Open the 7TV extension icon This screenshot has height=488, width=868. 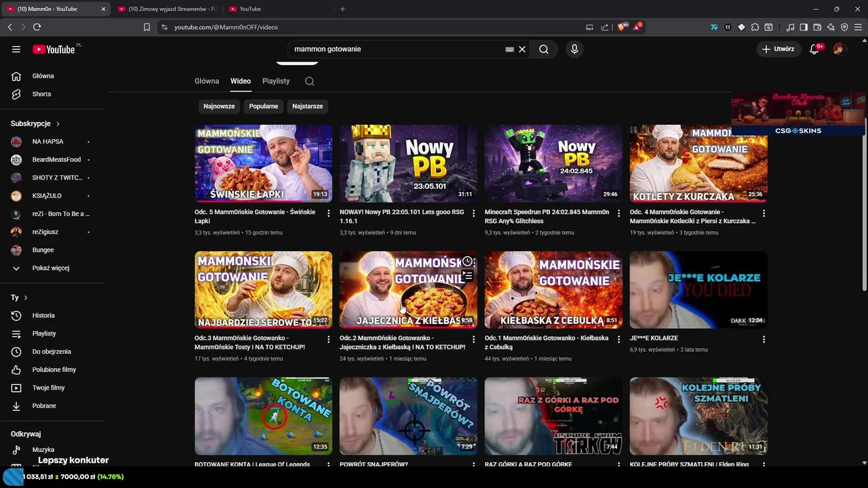click(714, 27)
